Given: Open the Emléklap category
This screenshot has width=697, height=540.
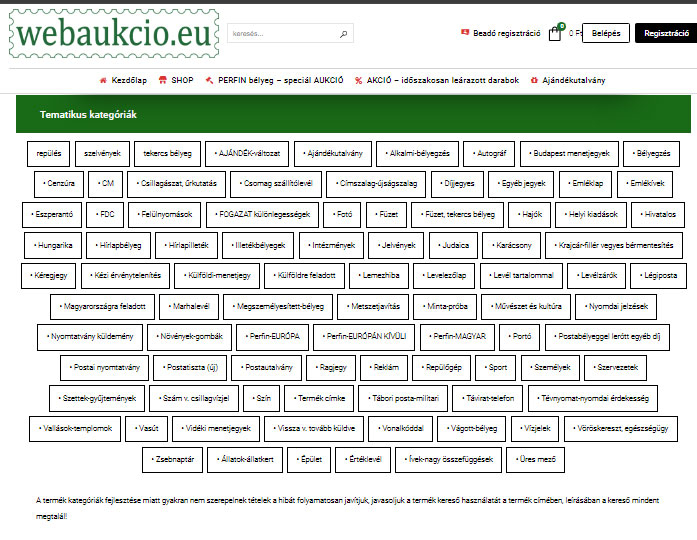Looking at the screenshot, I should [x=585, y=184].
